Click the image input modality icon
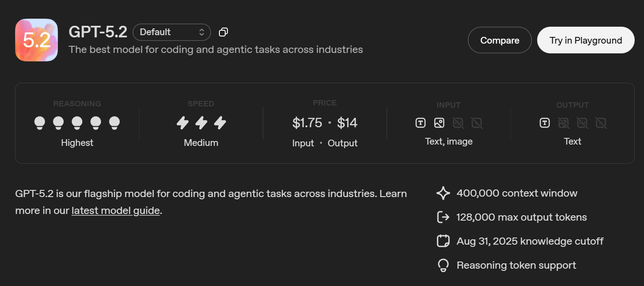644x286 pixels. tap(439, 123)
